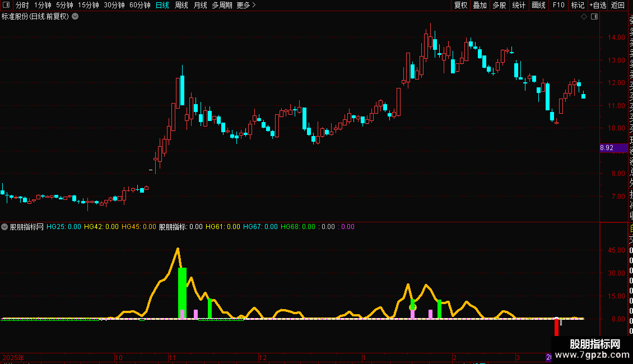Click the panel layout icon at top-left

(6, 5)
